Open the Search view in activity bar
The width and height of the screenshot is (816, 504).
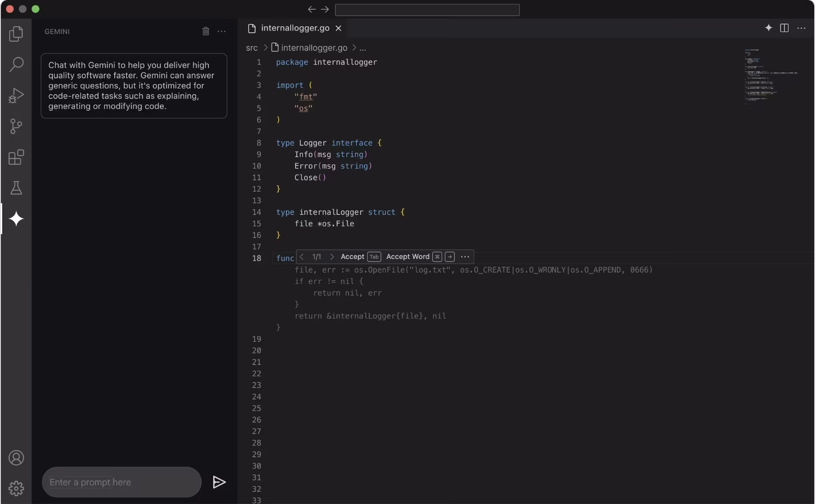coord(16,64)
